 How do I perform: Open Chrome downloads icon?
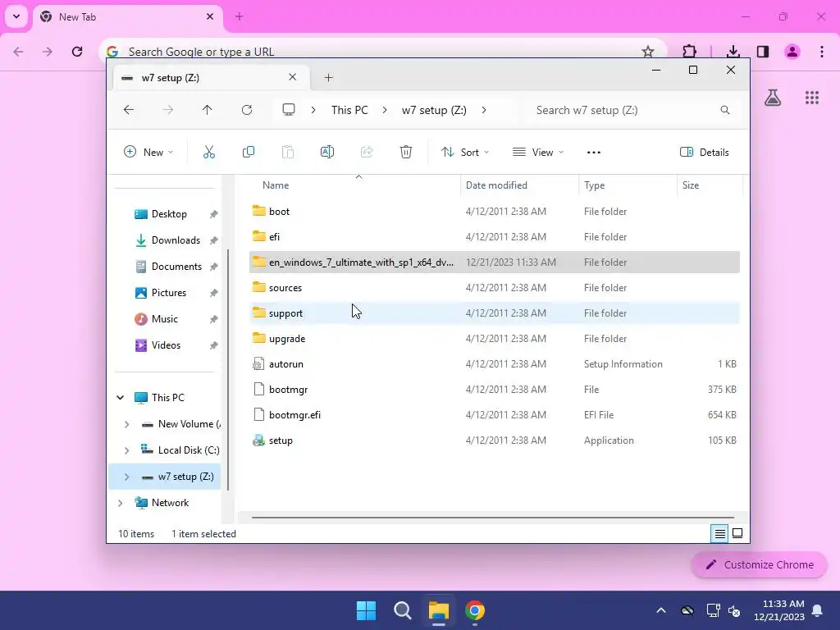point(733,52)
